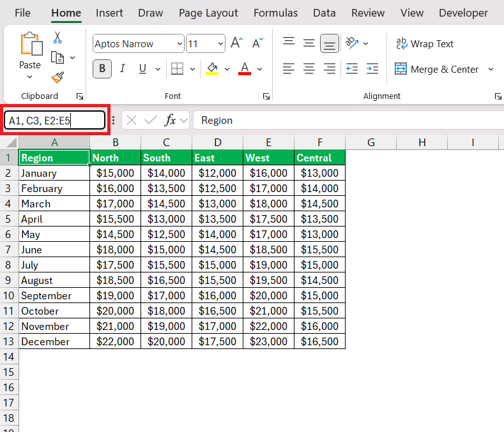Click the Paste clipboard icon

point(31,43)
